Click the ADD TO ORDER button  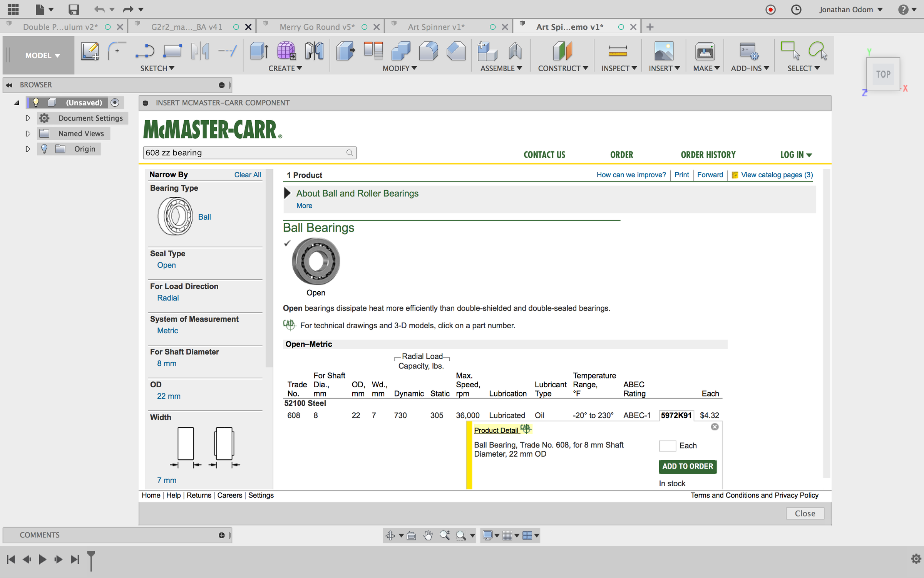pos(687,466)
